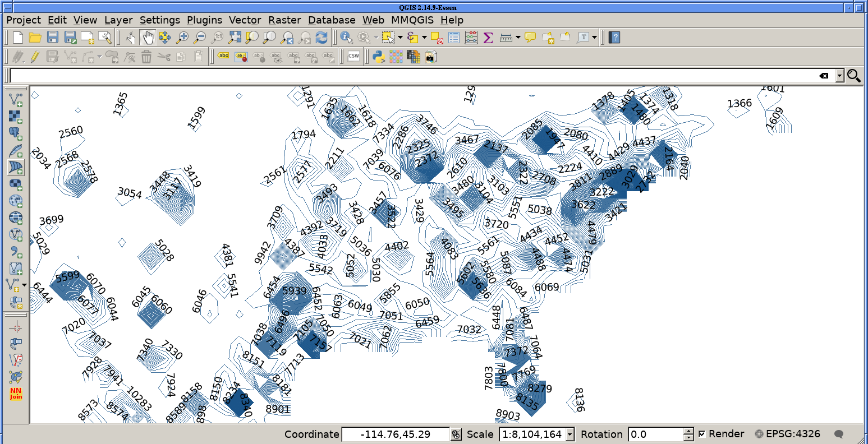Expand measure tool dropdown arrow

(518, 38)
